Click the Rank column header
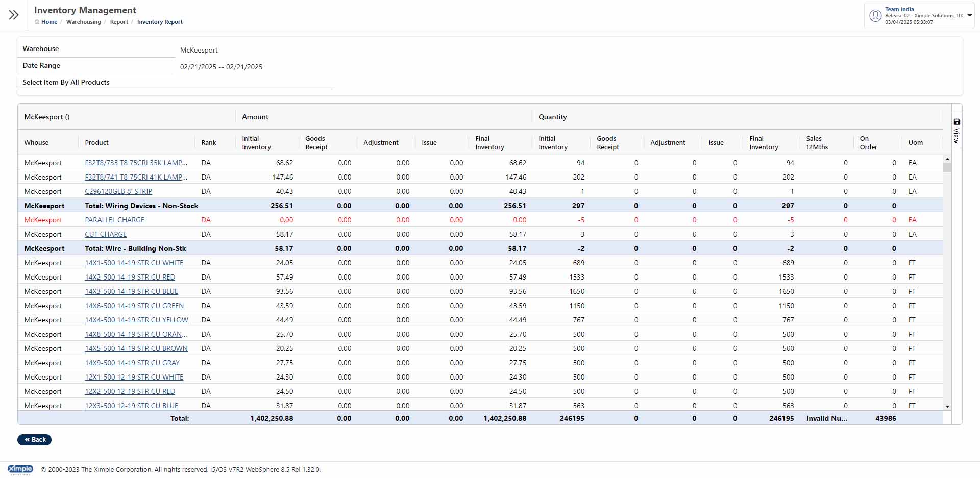980x478 pixels. point(209,143)
